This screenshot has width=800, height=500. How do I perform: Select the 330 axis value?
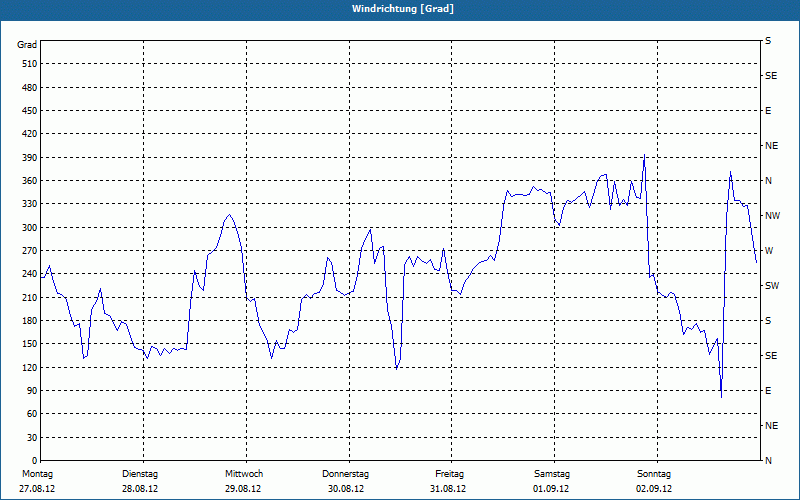[x=30, y=204]
